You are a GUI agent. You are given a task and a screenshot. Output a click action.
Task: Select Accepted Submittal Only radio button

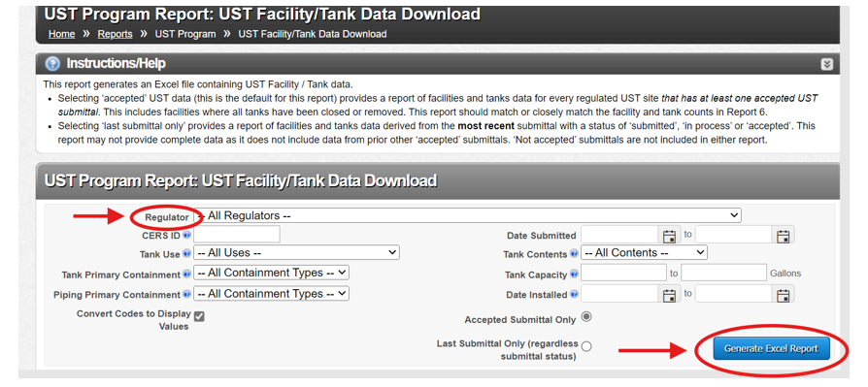[586, 317]
